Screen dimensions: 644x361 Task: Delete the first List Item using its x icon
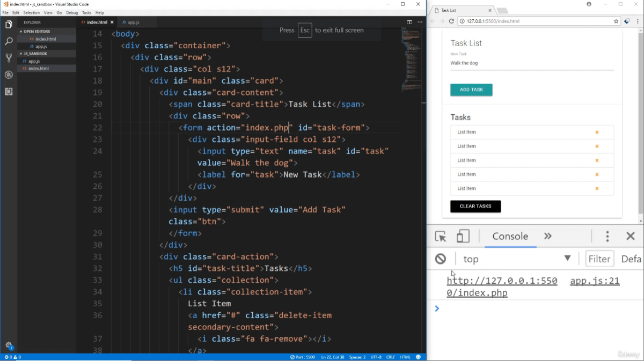pyautogui.click(x=597, y=131)
